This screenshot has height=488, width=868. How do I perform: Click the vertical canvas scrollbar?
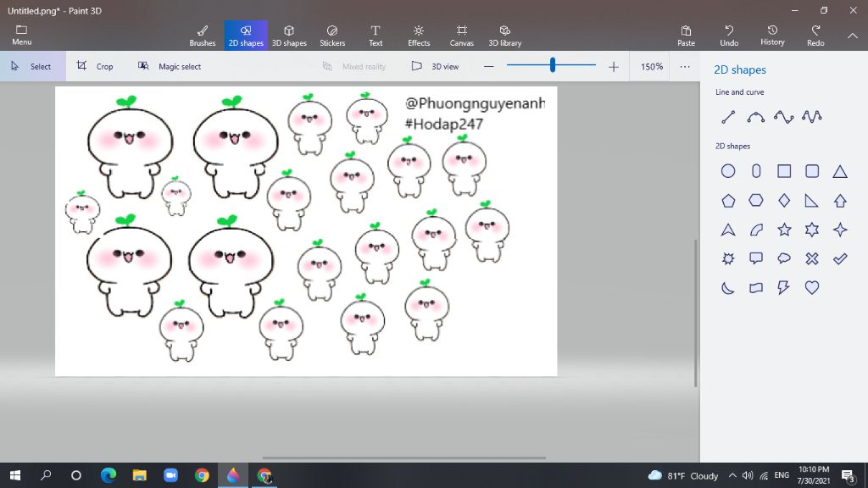pos(695,313)
